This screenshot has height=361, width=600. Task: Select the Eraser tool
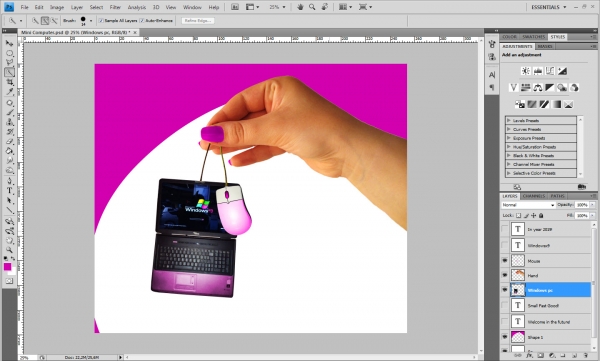9,142
